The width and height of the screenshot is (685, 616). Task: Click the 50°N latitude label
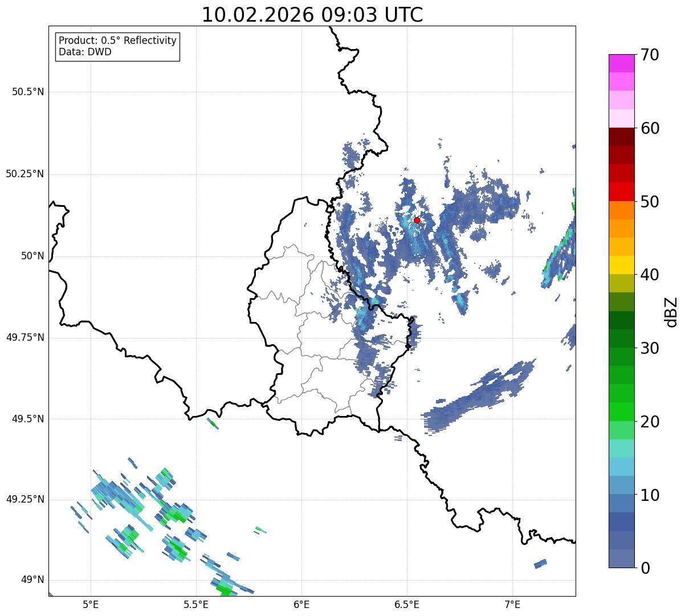tap(32, 256)
